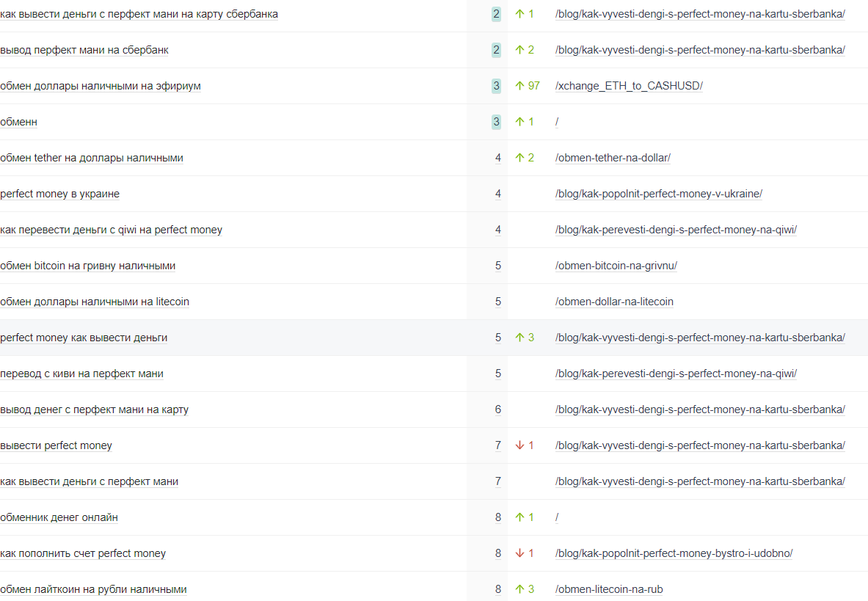The image size is (868, 601).
Task: Click green up 1 in 'обменник денег онлайн' row
Action: [525, 517]
